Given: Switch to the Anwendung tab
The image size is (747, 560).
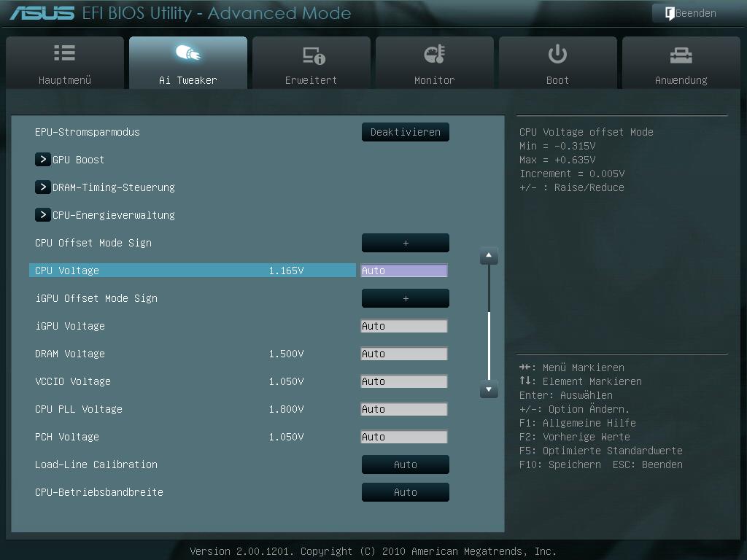Looking at the screenshot, I should [681, 63].
